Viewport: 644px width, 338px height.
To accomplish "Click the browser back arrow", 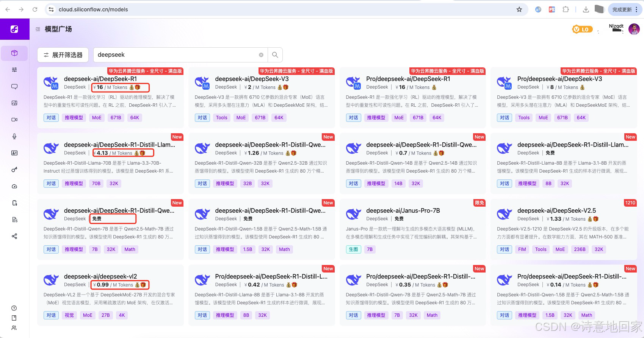I will click(8, 9).
